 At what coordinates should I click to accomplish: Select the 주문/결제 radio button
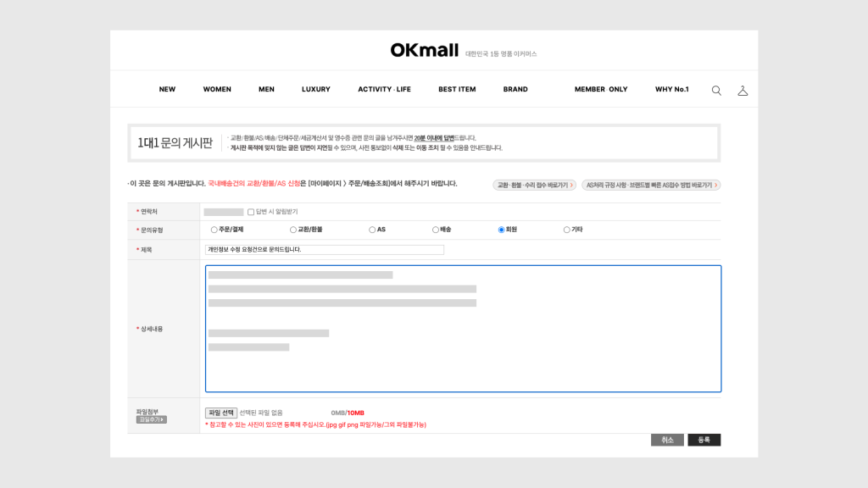click(x=214, y=230)
